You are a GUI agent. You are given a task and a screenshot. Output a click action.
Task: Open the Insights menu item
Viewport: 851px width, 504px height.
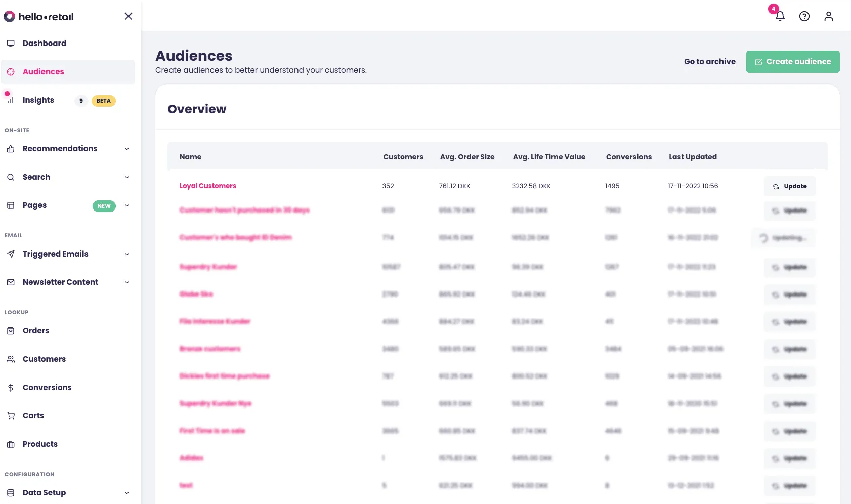pyautogui.click(x=38, y=100)
